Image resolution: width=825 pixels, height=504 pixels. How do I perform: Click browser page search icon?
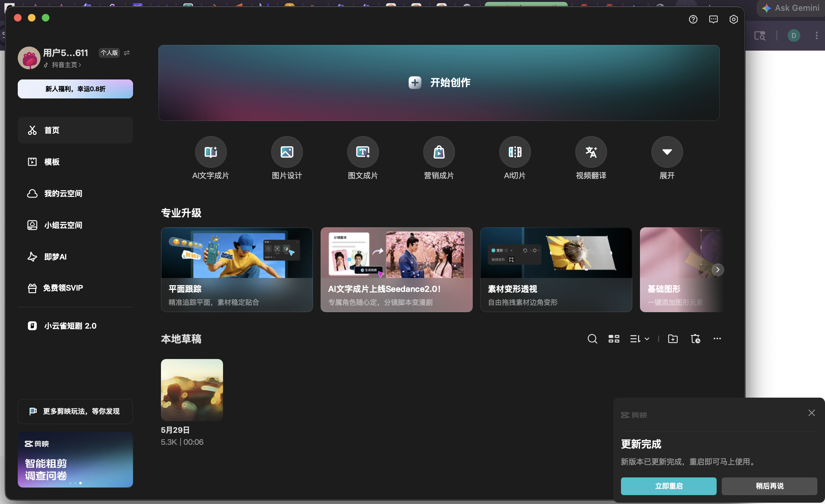click(x=760, y=35)
